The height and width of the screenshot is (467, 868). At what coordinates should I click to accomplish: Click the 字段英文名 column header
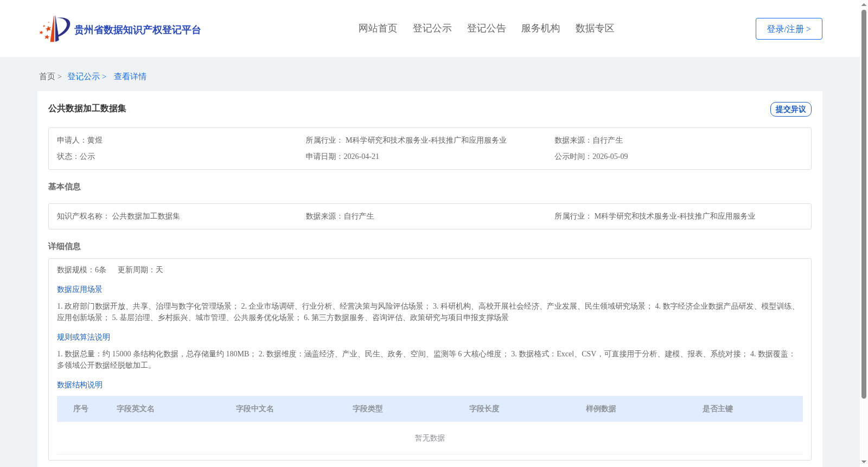[136, 408]
